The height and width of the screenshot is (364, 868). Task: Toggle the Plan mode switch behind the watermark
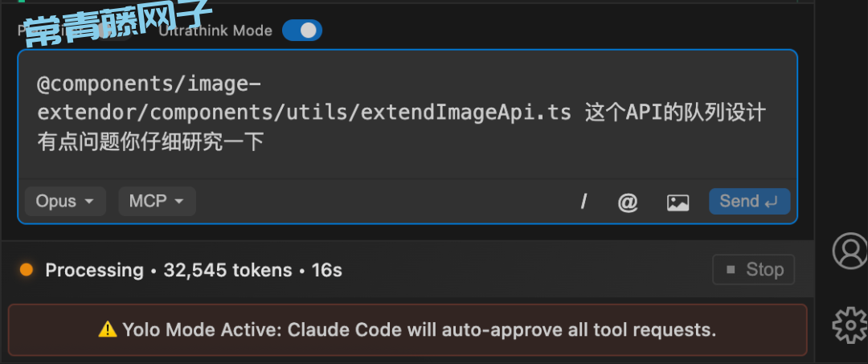click(x=115, y=31)
